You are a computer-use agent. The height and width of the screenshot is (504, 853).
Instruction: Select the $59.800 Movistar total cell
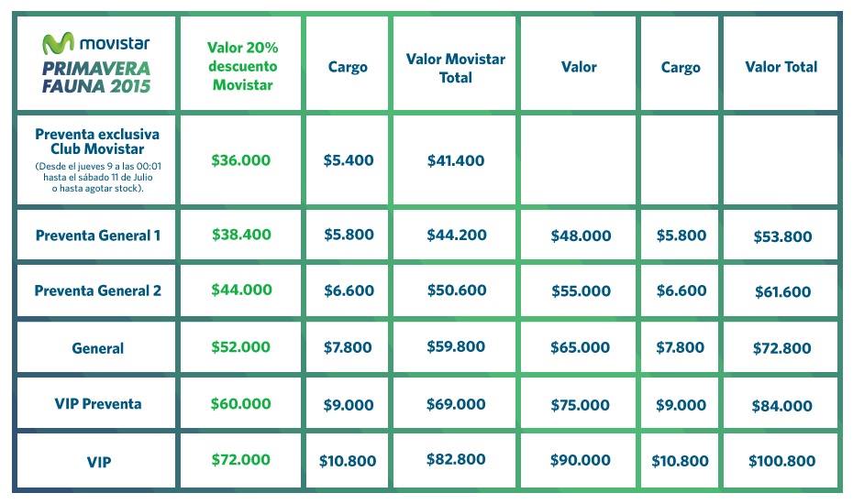456,347
